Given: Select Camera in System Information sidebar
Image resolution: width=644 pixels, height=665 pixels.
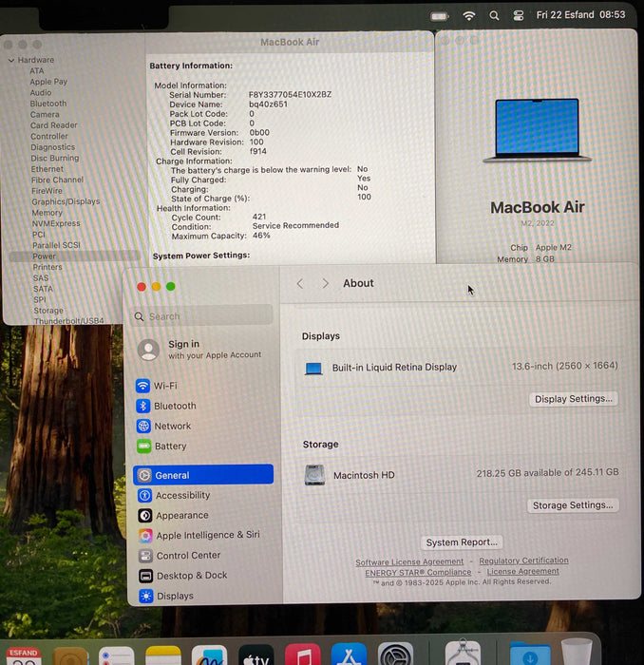Looking at the screenshot, I should tap(45, 115).
